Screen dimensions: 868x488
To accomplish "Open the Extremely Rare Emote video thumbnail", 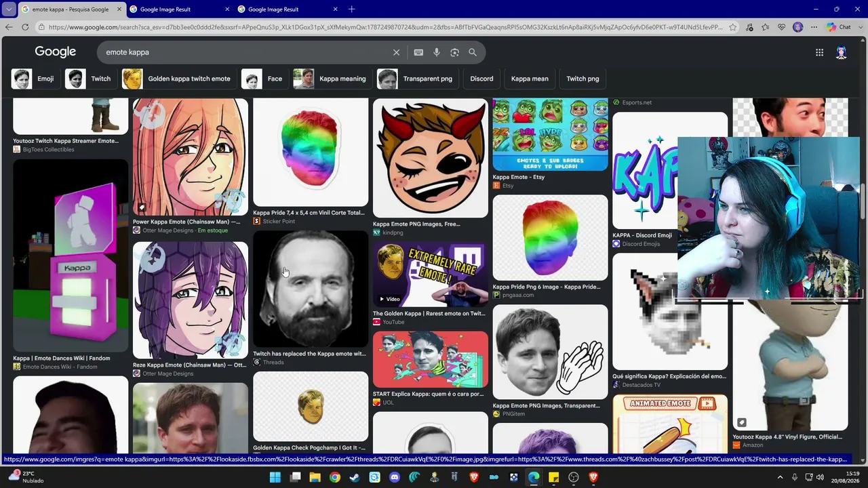I will 431,274.
